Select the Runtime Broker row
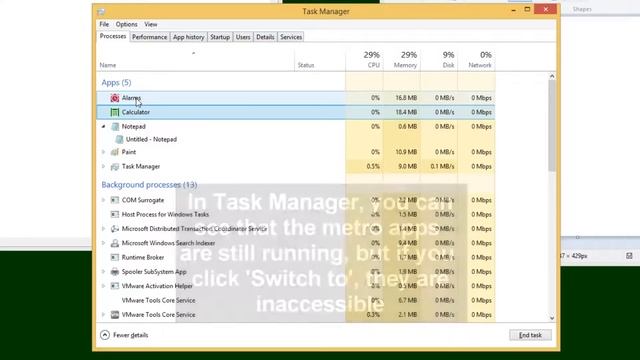Screen dimensions: 640x360 [296, 257]
